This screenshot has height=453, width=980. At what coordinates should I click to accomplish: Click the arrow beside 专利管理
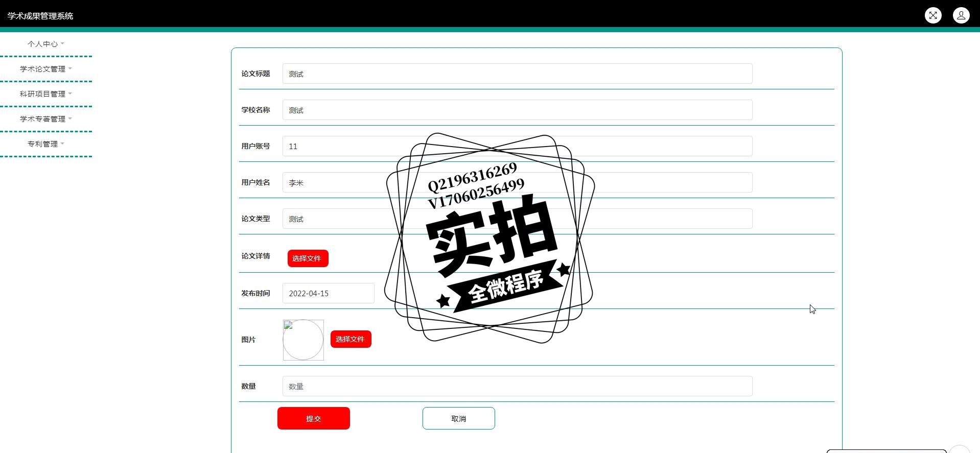click(62, 144)
